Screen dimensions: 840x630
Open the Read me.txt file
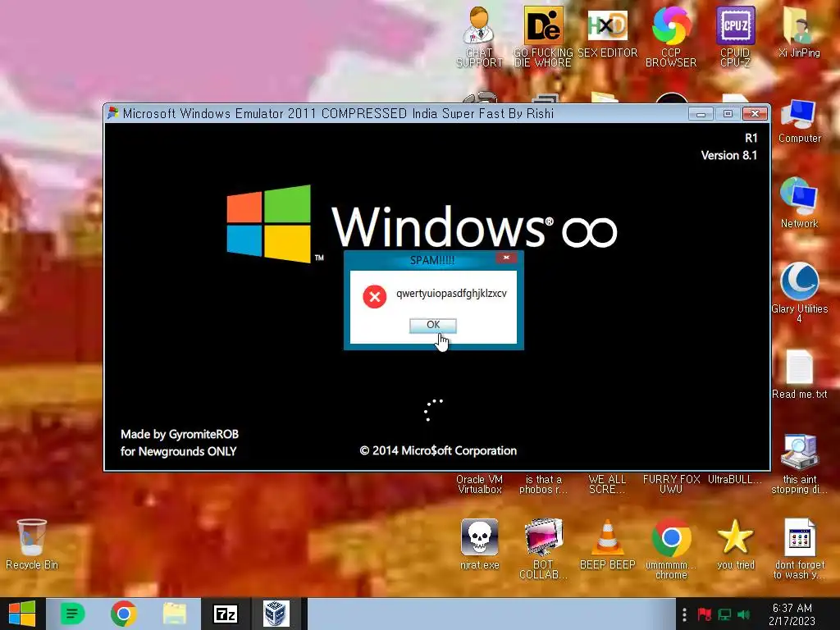(799, 374)
